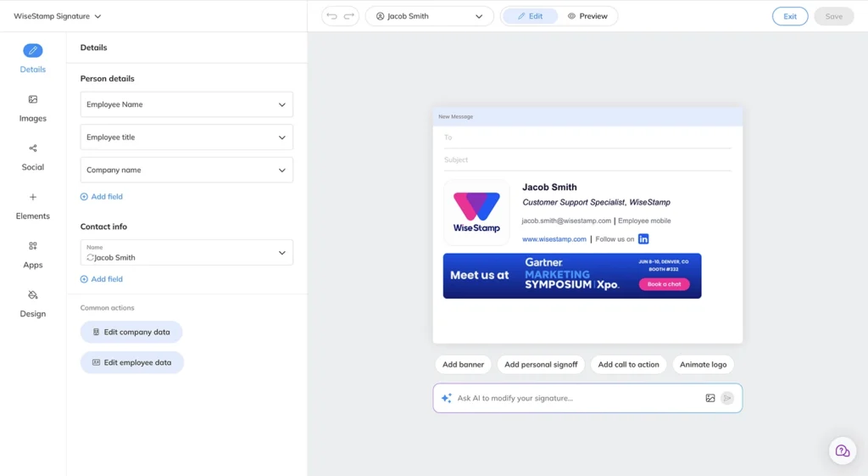This screenshot has height=476, width=868.
Task: Open the WiseStamp Signature dropdown menu
Action: (57, 16)
